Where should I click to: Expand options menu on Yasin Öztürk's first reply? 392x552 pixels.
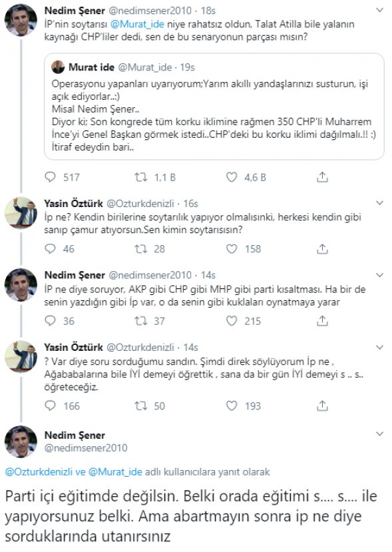(379, 201)
